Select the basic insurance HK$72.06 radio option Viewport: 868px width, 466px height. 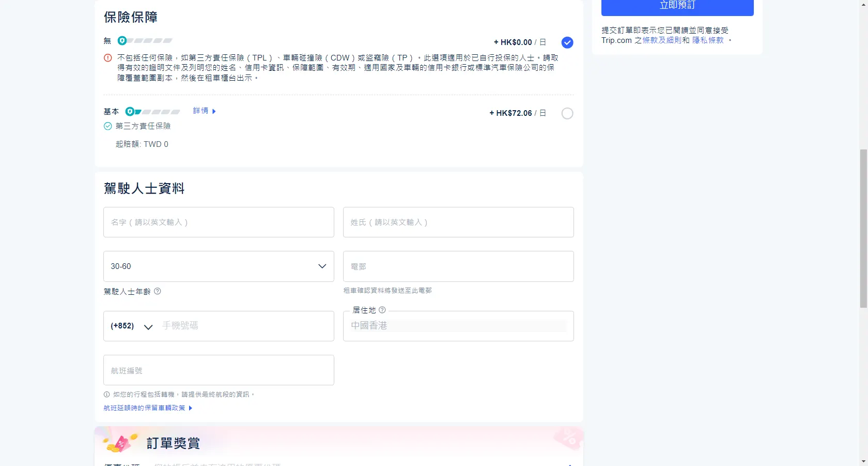[567, 113]
